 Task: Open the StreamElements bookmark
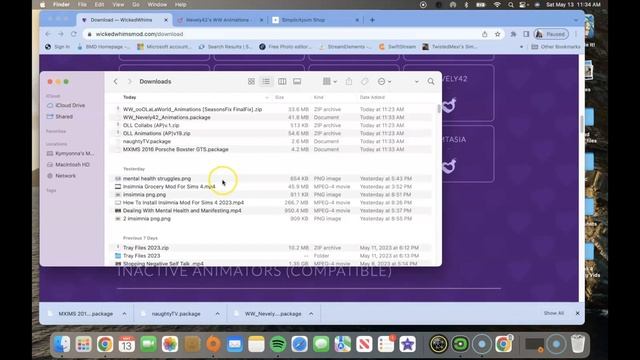pos(345,47)
